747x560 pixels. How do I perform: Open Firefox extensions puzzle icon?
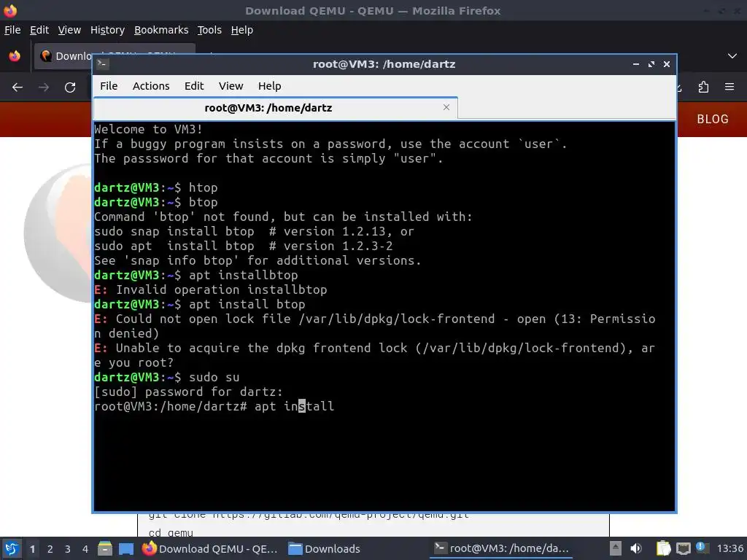click(703, 87)
